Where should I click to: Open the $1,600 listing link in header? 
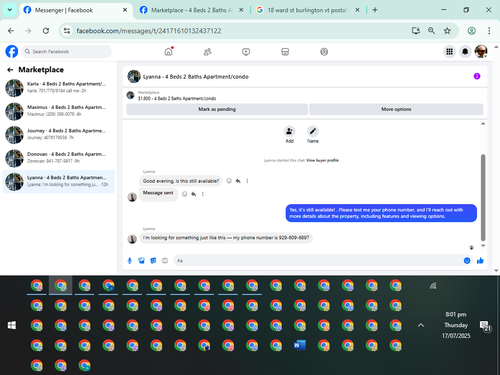coord(177,98)
